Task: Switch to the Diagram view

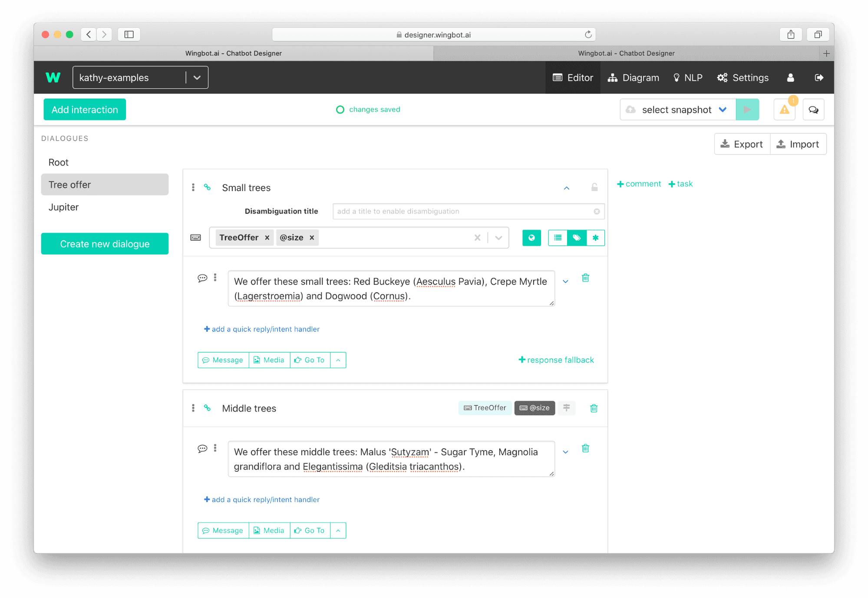Action: [633, 78]
